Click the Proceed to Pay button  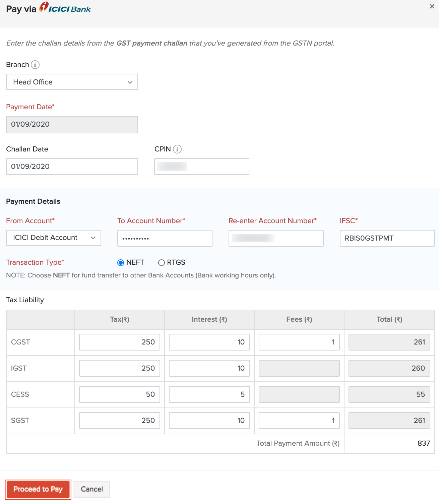click(38, 490)
